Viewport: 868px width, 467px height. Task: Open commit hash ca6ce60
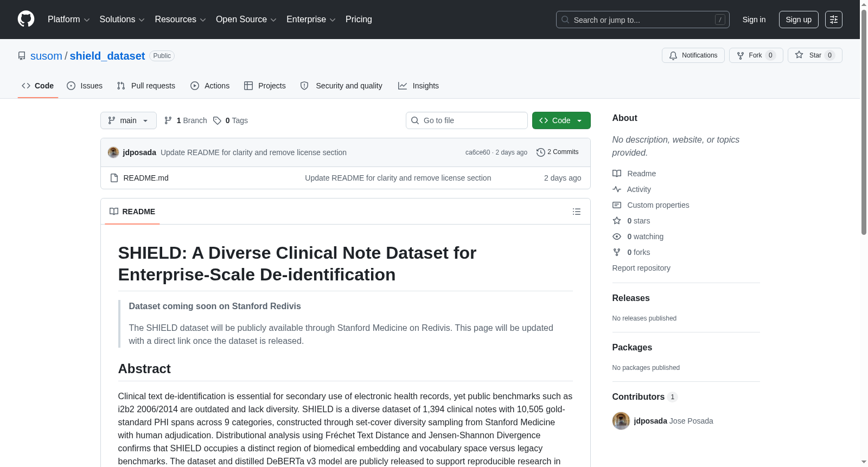[477, 152]
